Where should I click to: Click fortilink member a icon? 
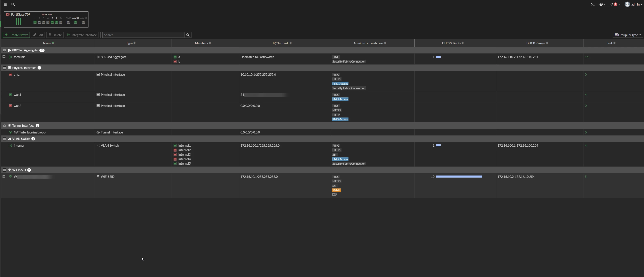(x=175, y=57)
